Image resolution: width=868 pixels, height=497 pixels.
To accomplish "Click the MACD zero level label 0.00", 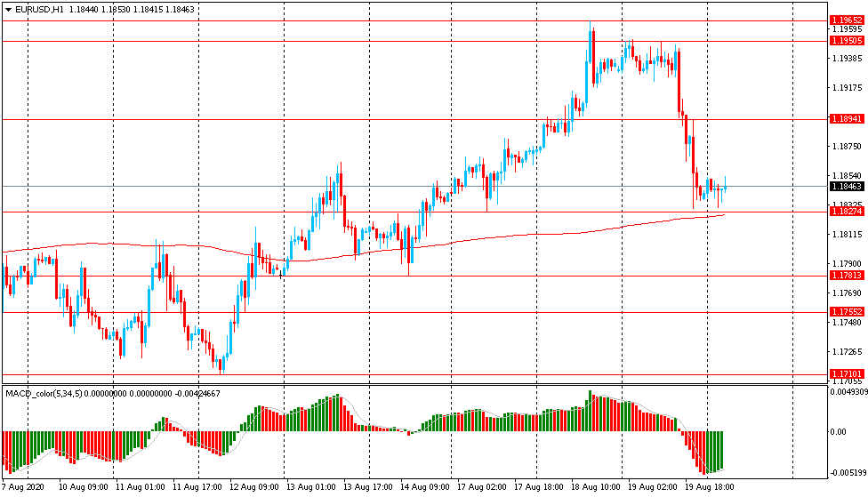I will click(x=839, y=432).
